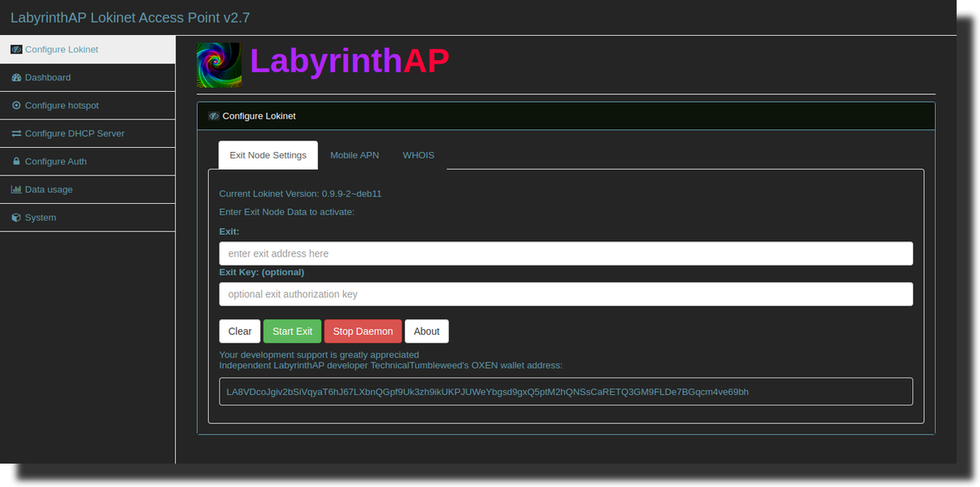The image size is (980, 487).
Task: Open Configure Lokinet in sidebar
Action: click(x=88, y=49)
